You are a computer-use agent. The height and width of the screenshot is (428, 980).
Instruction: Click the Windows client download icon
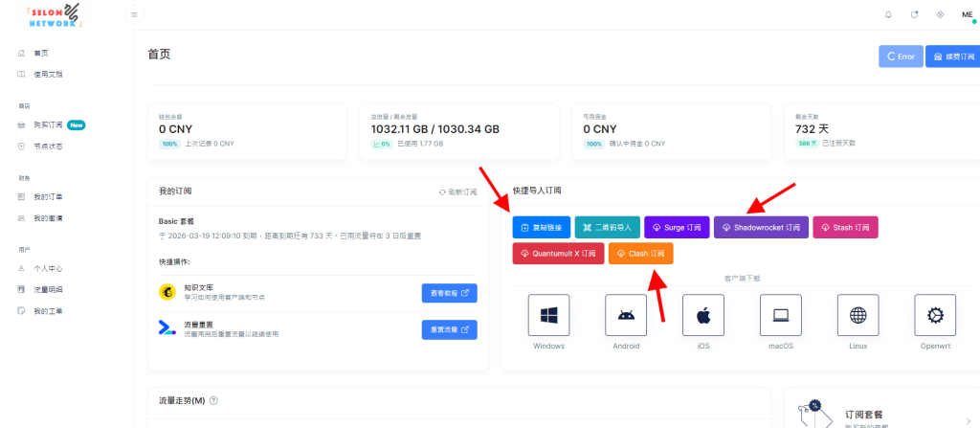coord(548,314)
